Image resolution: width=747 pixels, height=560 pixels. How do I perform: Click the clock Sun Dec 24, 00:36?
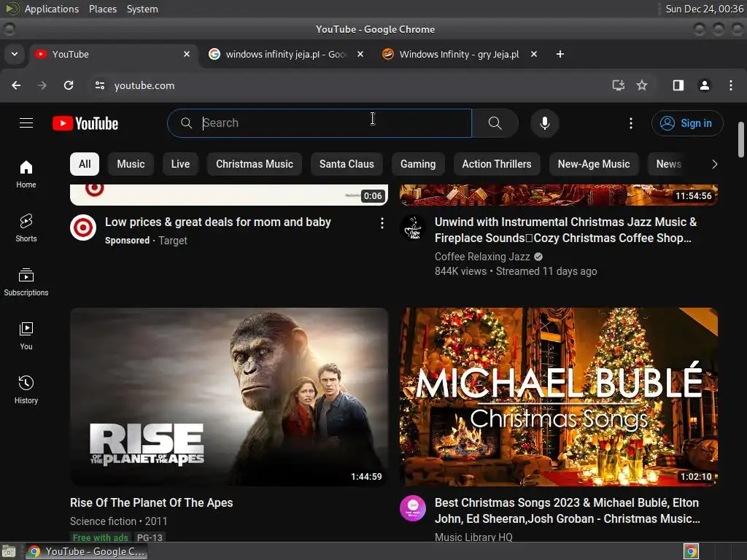[x=704, y=9]
